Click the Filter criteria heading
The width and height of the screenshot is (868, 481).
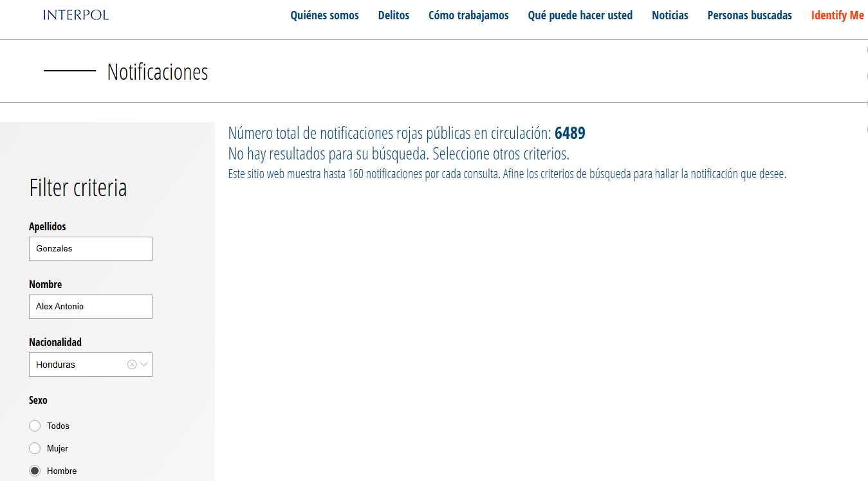78,187
